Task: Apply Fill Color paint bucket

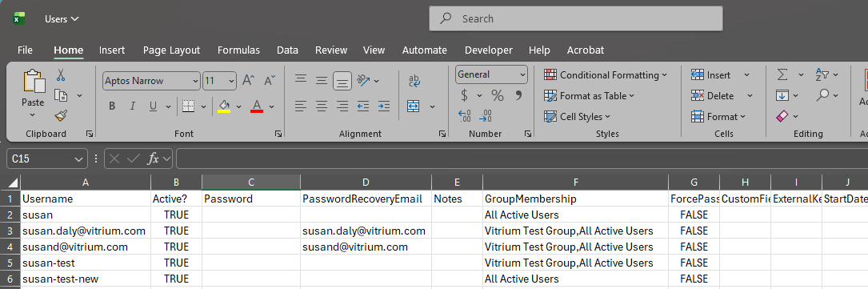Action: [224, 106]
